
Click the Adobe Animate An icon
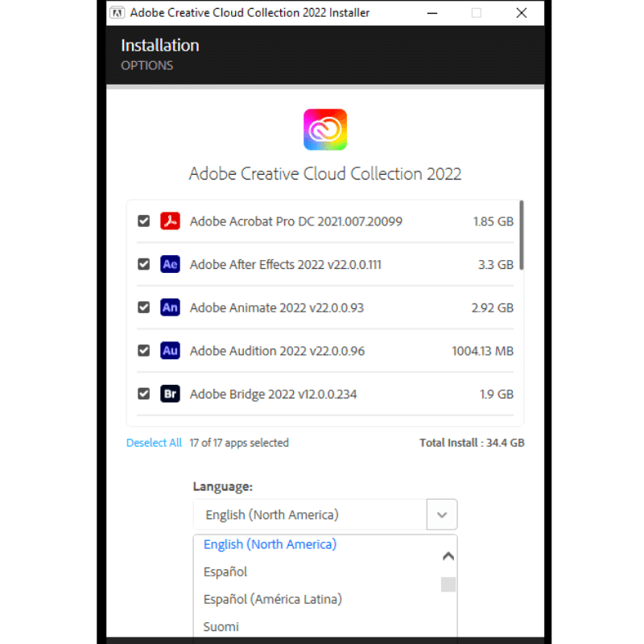click(x=170, y=308)
